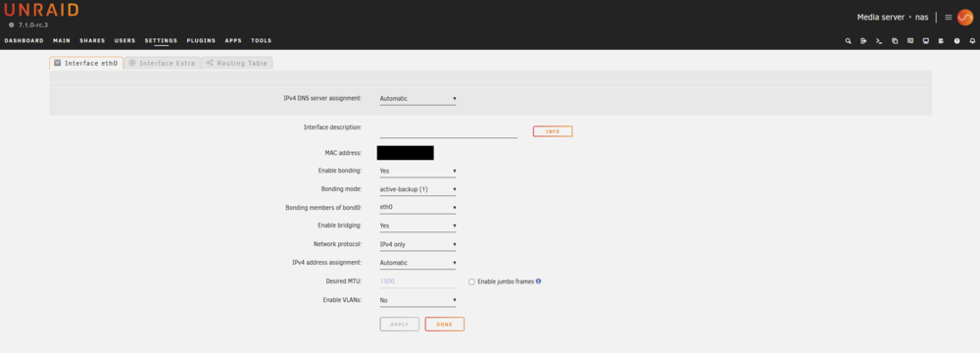Screen dimensions: 980x353
Task: Click the Desired MTU field
Action: [x=417, y=281]
